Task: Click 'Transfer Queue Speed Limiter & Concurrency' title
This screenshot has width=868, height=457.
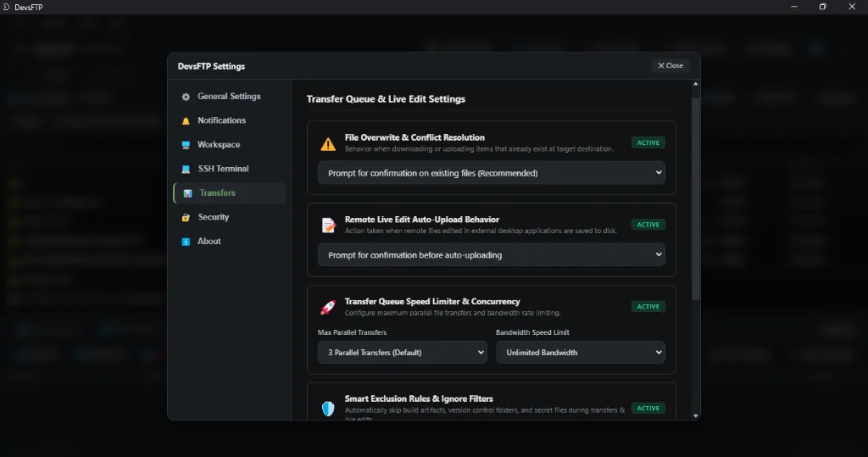Action: 432,301
